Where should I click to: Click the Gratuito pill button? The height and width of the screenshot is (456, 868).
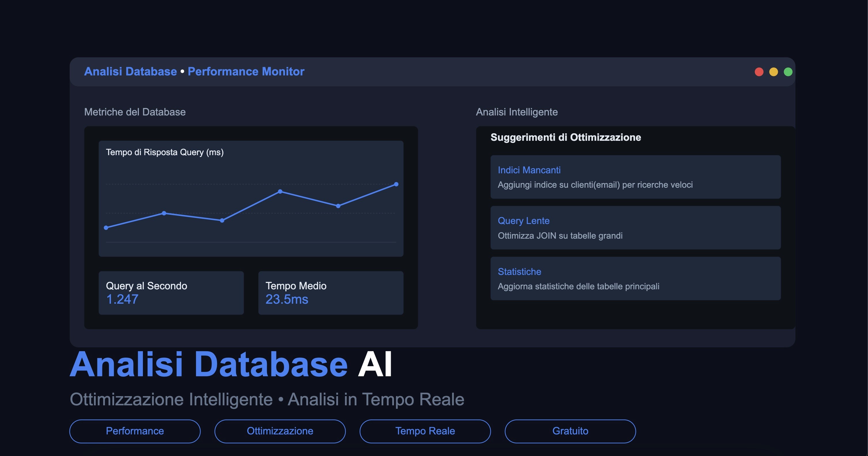tap(570, 431)
